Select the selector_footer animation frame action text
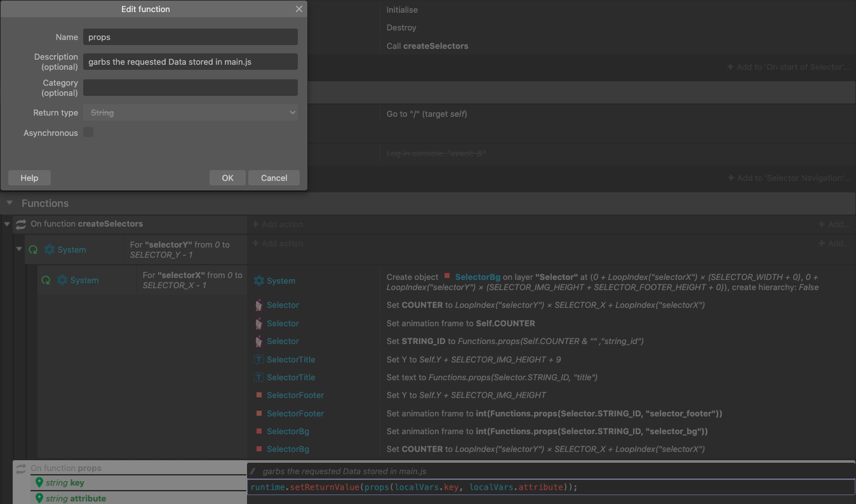856x504 pixels. coord(554,413)
